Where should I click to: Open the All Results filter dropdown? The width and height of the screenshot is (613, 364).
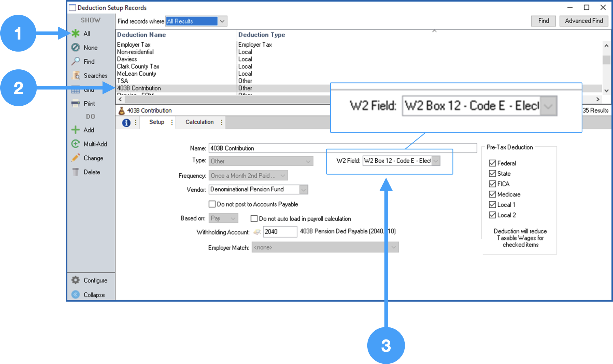(222, 21)
